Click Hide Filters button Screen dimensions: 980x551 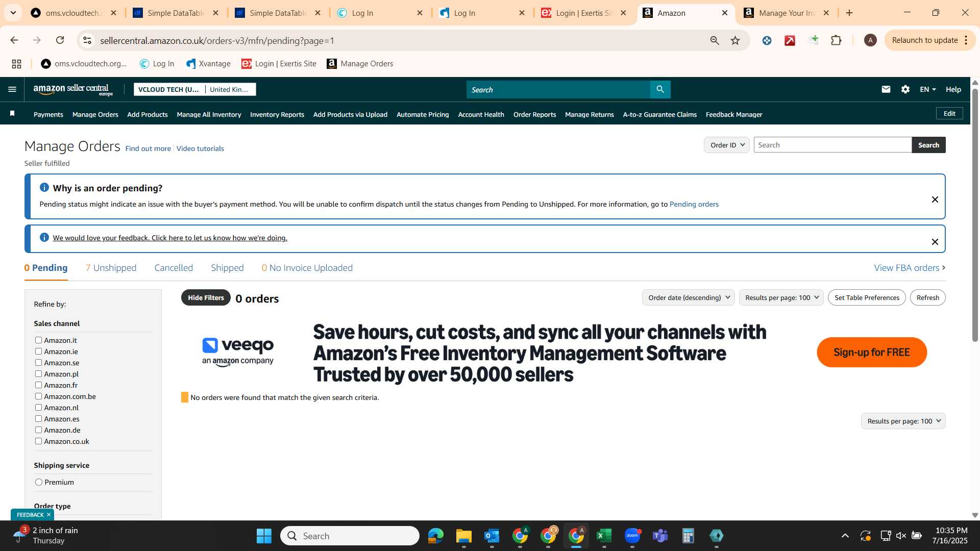tap(206, 297)
